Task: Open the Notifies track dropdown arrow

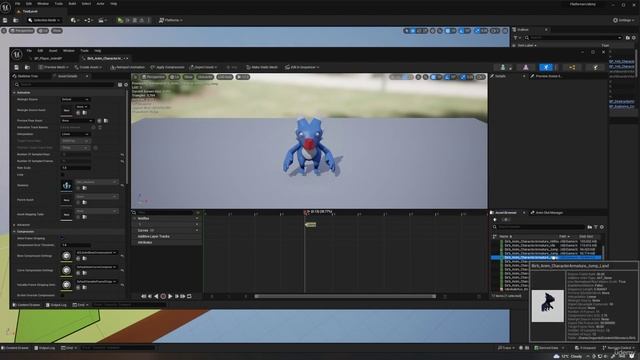Action: click(197, 219)
